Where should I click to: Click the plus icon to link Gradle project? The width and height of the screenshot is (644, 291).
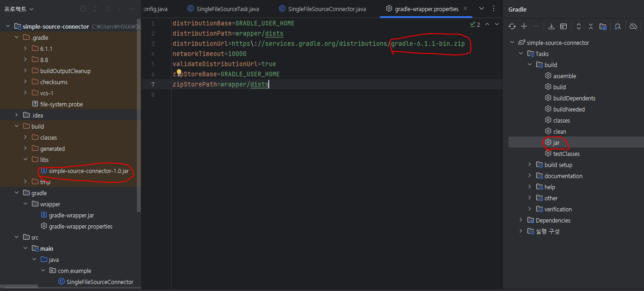tap(524, 26)
